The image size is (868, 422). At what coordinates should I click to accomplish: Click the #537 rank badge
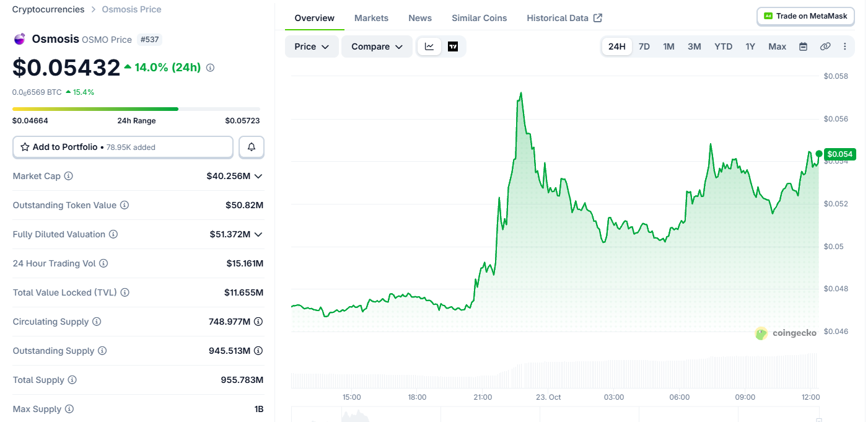[149, 40]
